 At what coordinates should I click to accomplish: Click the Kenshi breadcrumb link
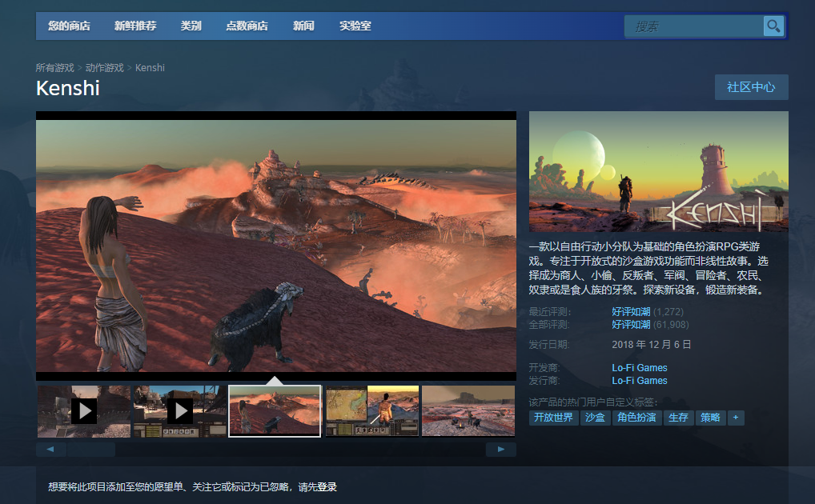coord(150,68)
